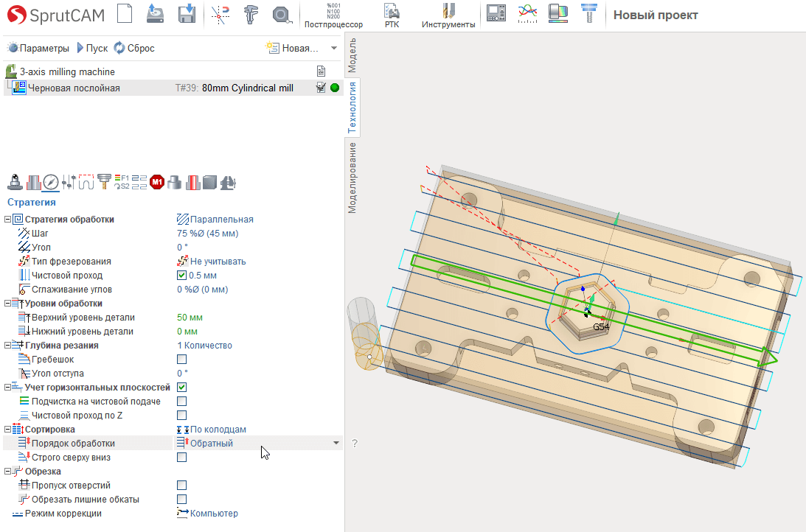Collapse the Обрезка group
806x532 pixels.
[x=7, y=472]
